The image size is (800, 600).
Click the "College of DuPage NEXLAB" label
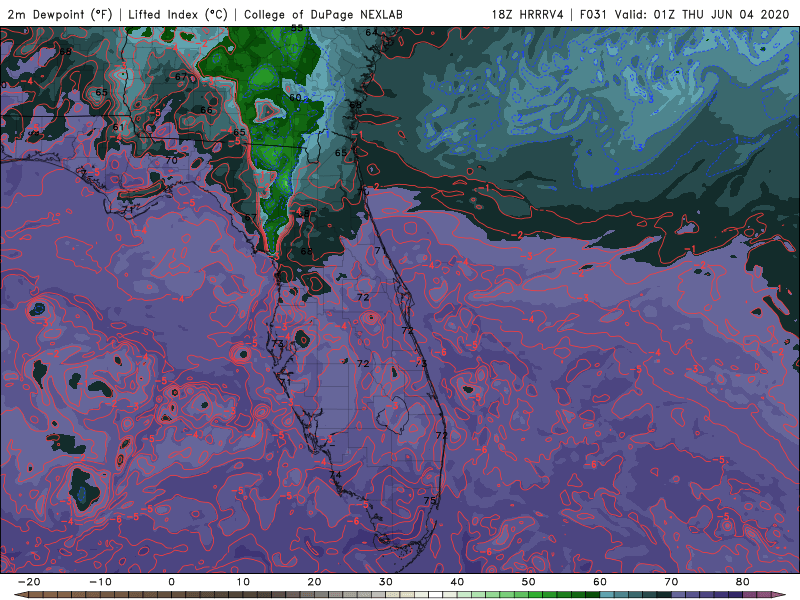(x=323, y=14)
